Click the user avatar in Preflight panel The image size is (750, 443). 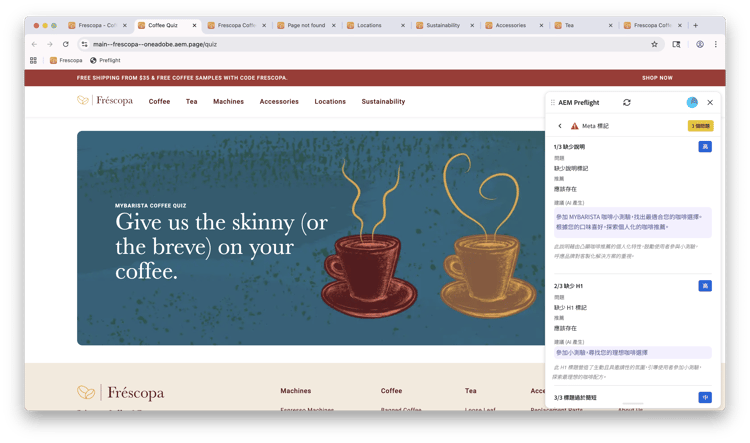(x=692, y=102)
